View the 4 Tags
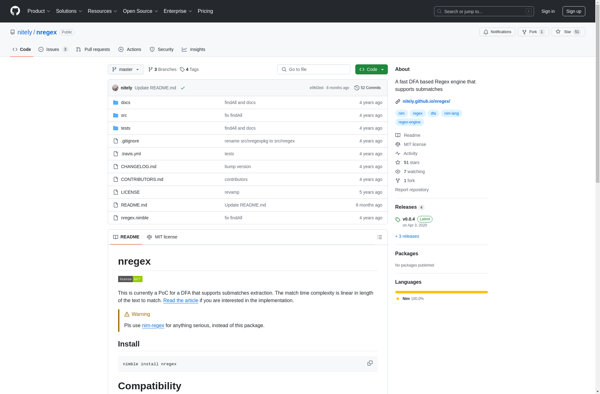The width and height of the screenshot is (600, 394). point(189,69)
